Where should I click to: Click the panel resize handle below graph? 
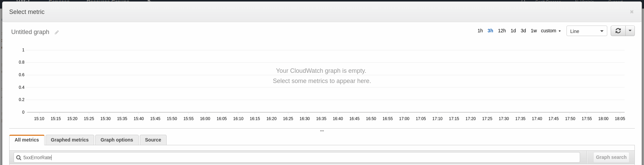[x=322, y=131]
